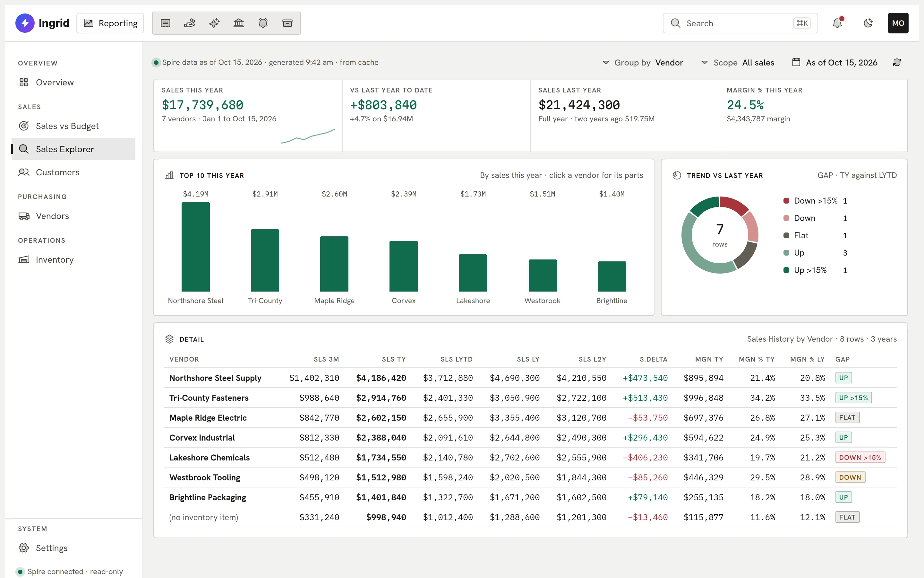Open the Maple Ridge Electric row

[x=530, y=417]
